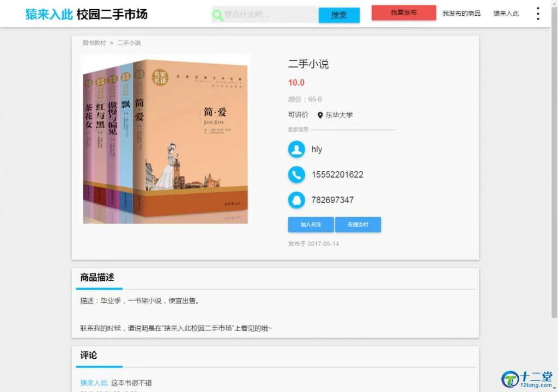This screenshot has width=558, height=392.
Task: Click the page vertical scrollbar
Action: (554, 160)
